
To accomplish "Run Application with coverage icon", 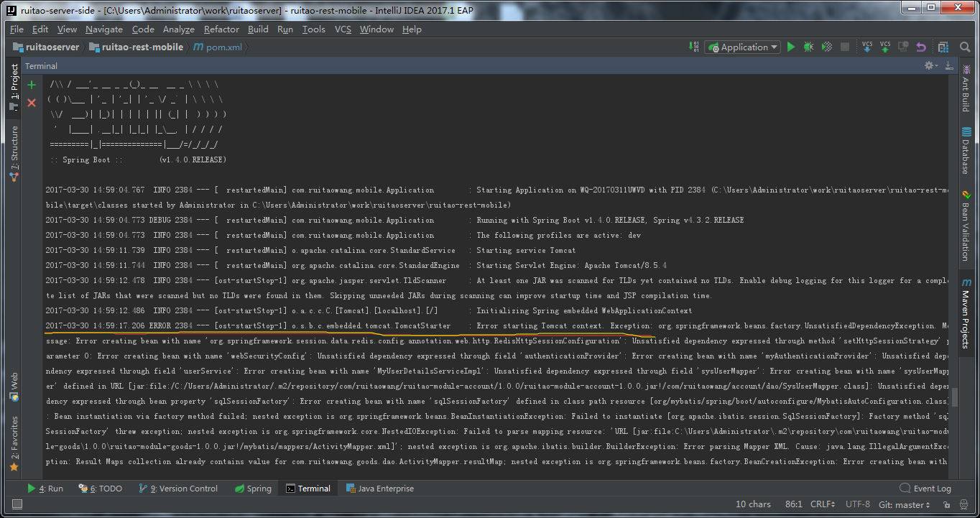I will (827, 47).
